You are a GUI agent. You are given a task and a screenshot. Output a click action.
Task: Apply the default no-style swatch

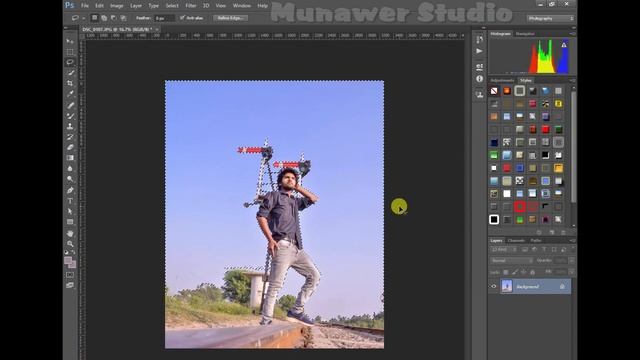[x=494, y=91]
